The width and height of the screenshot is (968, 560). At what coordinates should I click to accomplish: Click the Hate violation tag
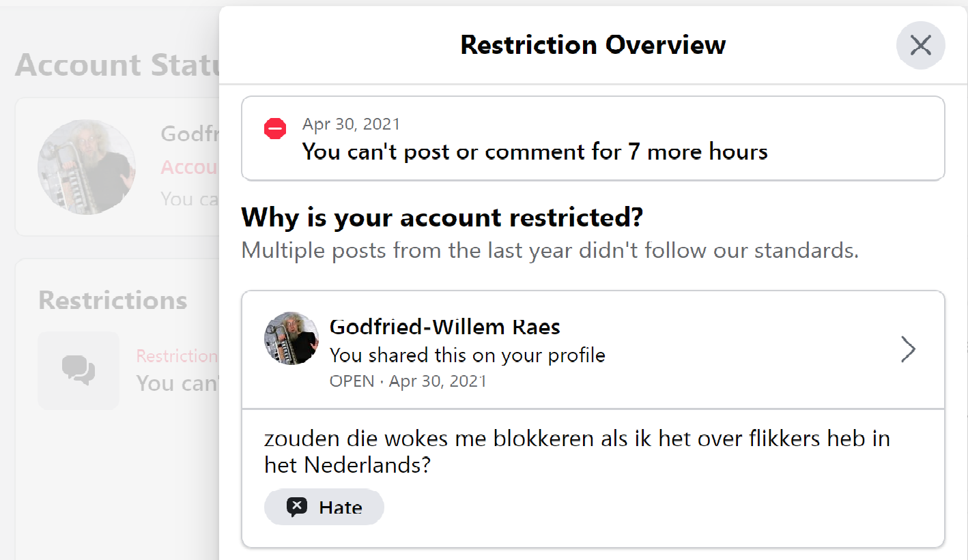point(324,507)
